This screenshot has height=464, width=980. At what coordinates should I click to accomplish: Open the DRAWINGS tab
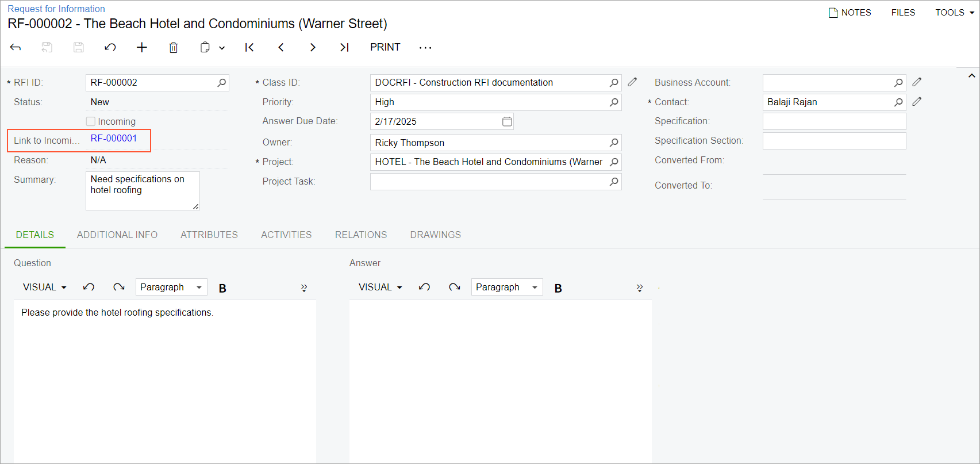pos(435,235)
